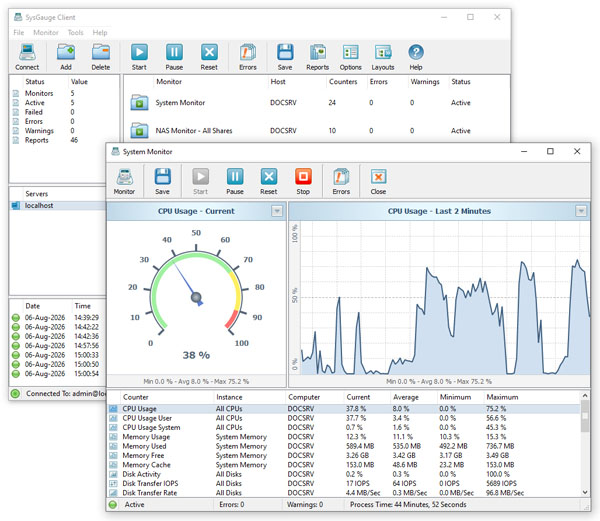Open Options icon in SysGauge Client toolbar

click(351, 52)
